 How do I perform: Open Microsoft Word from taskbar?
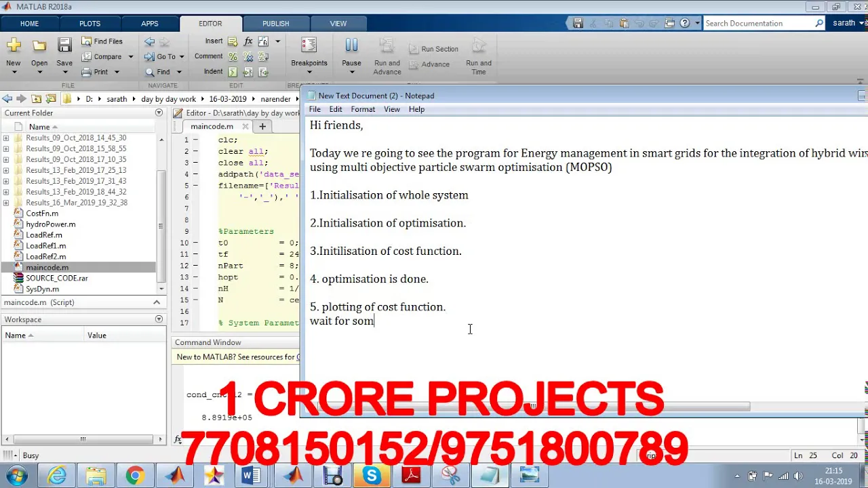tap(252, 476)
